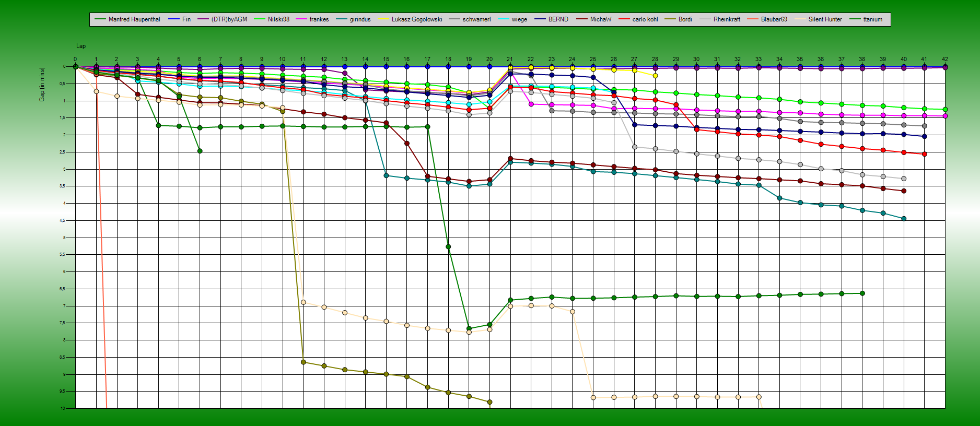Viewport: 980px width, 426px height.
Task: Pick (DTR)byAGM in the chart legend
Action: [x=229, y=19]
